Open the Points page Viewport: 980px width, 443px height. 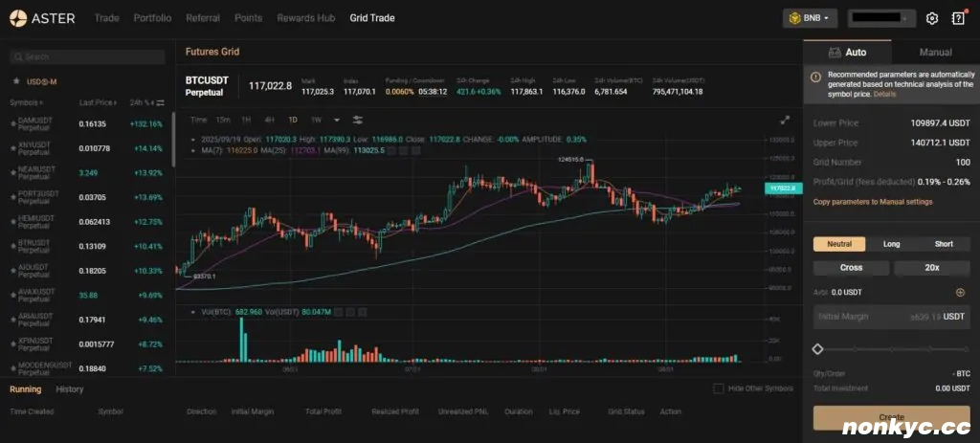(249, 18)
